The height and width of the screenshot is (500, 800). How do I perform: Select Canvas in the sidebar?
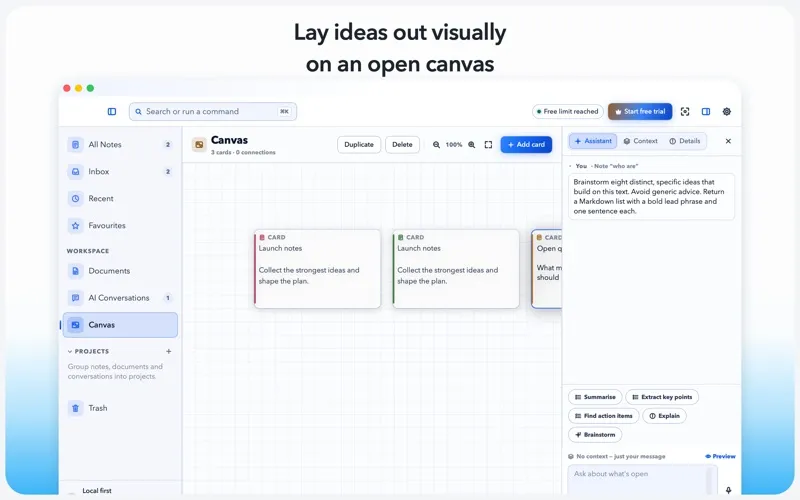(120, 325)
